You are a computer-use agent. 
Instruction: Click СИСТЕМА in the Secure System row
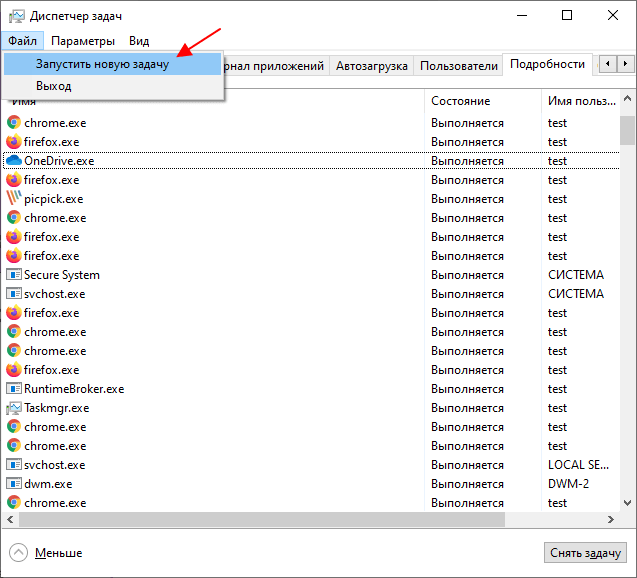[576, 275]
